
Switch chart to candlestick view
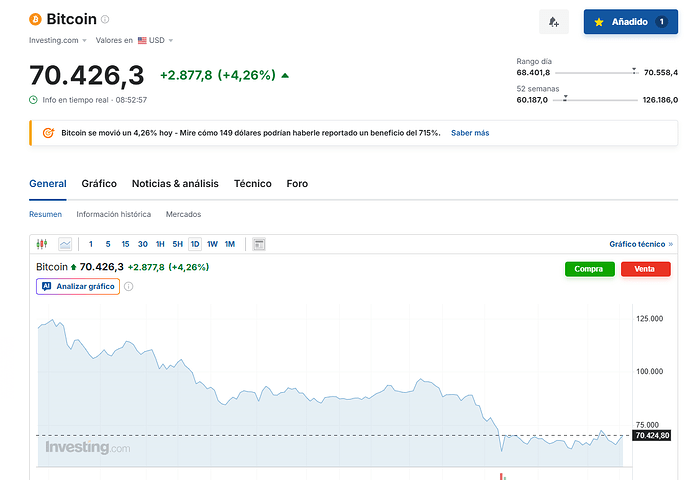tap(42, 244)
